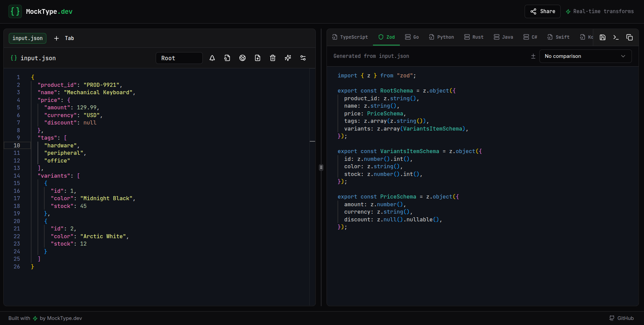Enable Real-time transforms

click(600, 11)
